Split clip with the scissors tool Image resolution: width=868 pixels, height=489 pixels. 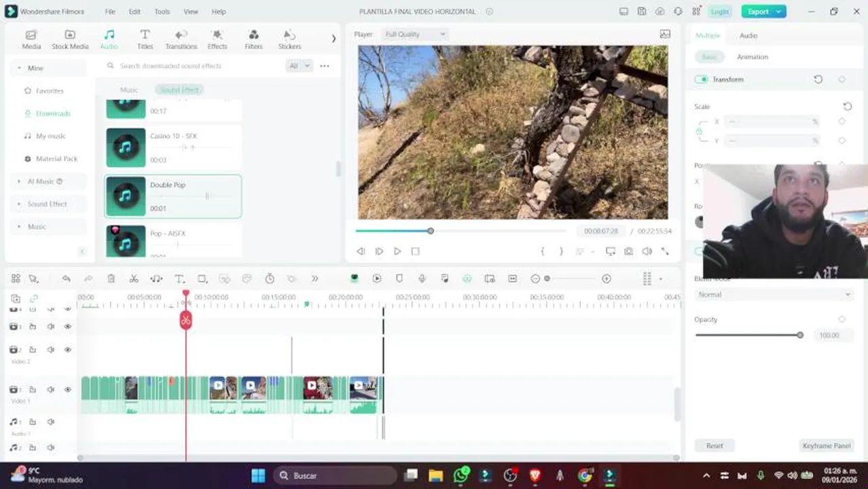click(134, 279)
